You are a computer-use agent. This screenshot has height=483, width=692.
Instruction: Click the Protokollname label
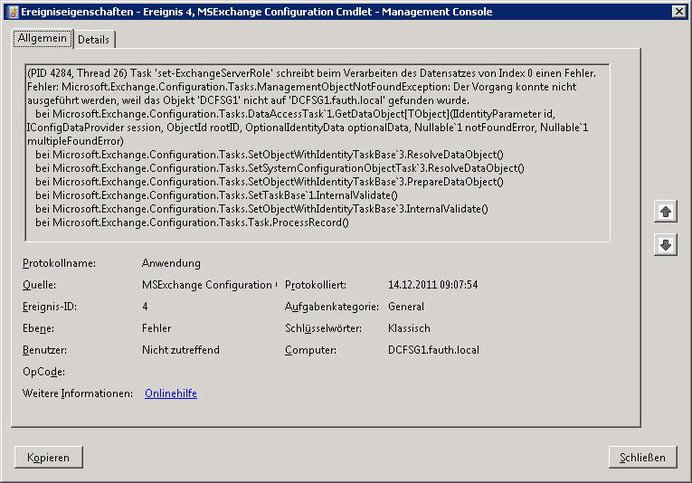[59, 264]
